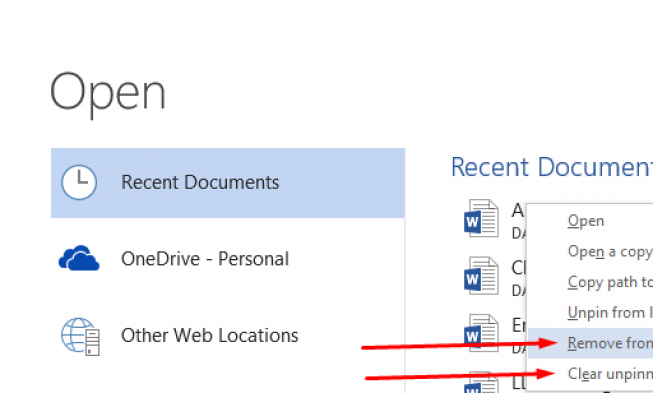The width and height of the screenshot is (653, 393).
Task: Select the OneDrive - Personal location label
Action: click(205, 259)
